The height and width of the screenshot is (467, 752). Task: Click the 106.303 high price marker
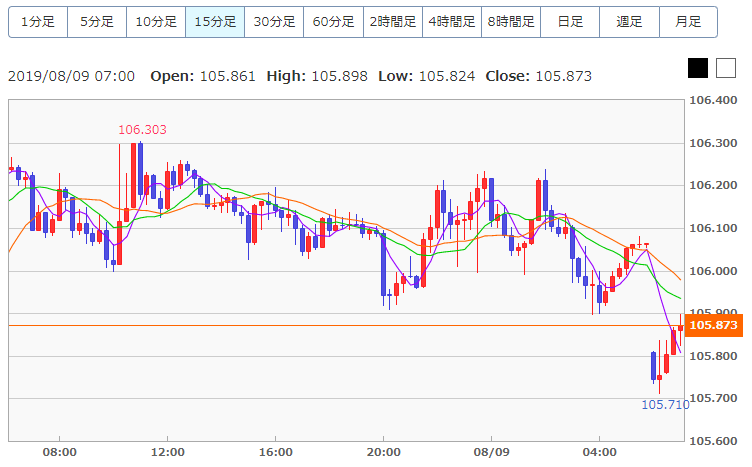pos(142,130)
